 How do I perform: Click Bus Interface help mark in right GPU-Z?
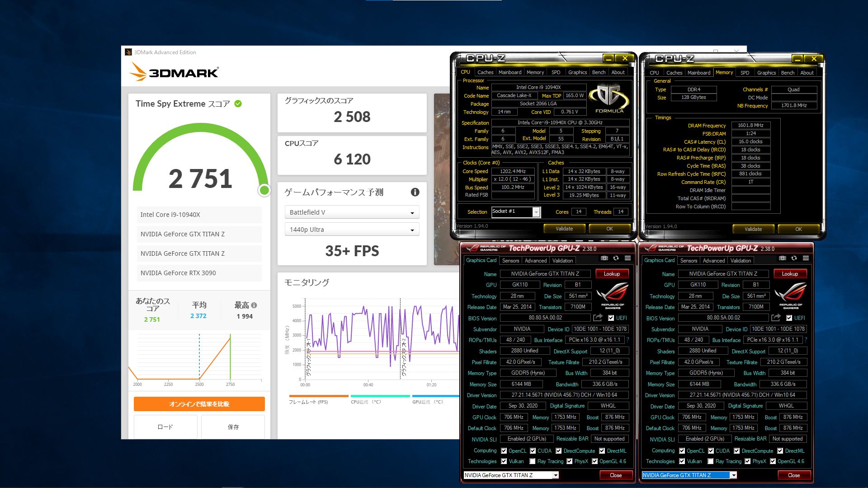[806, 340]
